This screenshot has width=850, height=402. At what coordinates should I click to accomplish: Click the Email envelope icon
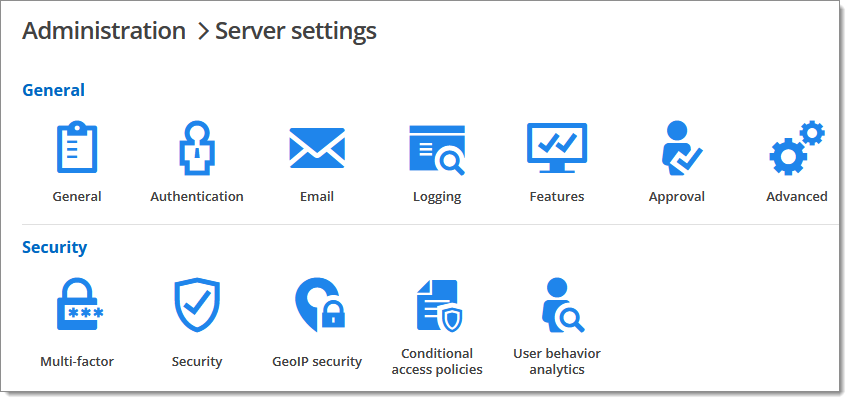[x=317, y=149]
